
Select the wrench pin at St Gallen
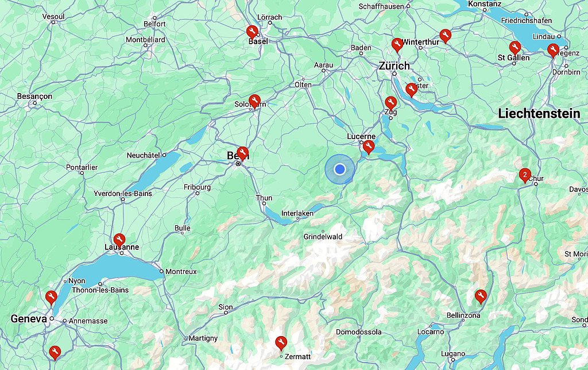[515, 48]
